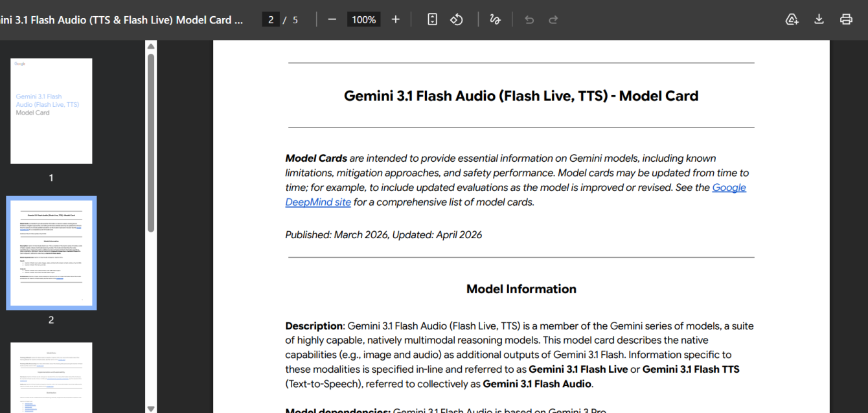Zoom out with the minus button
The image size is (868, 413).
(332, 19)
